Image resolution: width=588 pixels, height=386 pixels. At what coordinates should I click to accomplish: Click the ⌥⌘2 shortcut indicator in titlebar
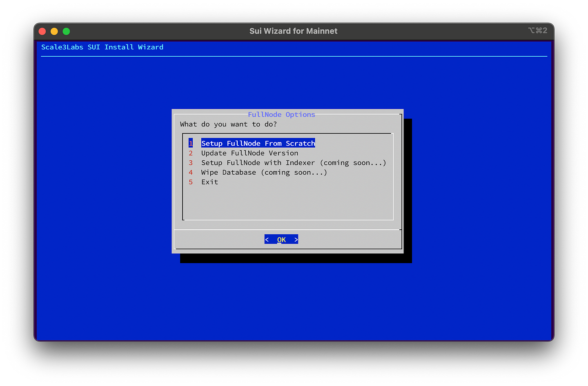tap(537, 31)
